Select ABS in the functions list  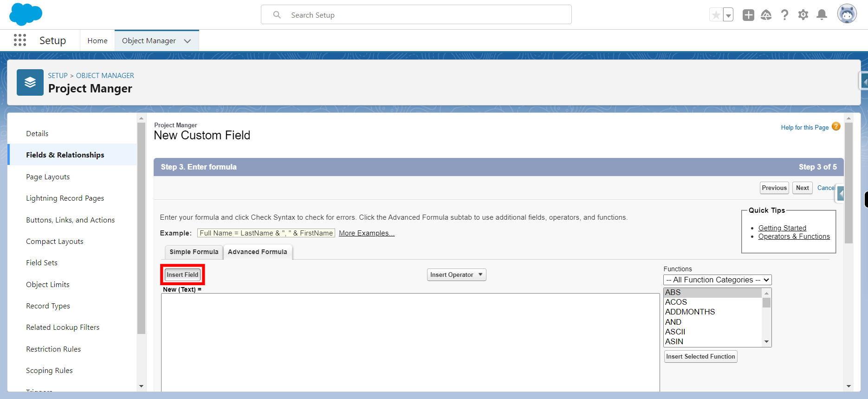coord(713,292)
